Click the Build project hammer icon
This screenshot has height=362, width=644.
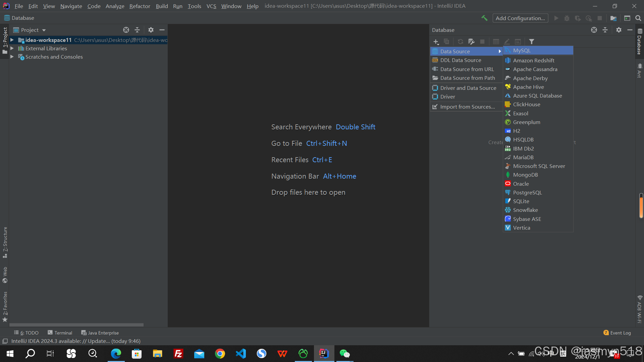pos(484,18)
